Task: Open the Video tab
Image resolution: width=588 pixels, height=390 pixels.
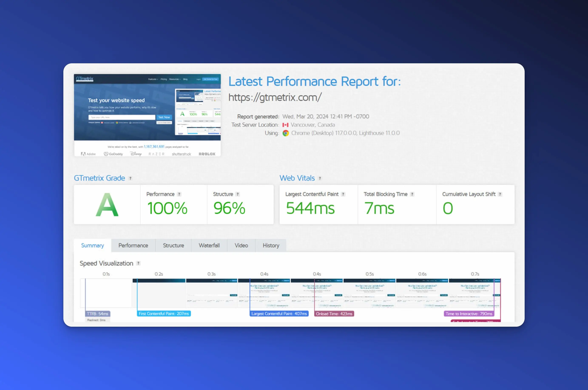Action: pos(241,246)
